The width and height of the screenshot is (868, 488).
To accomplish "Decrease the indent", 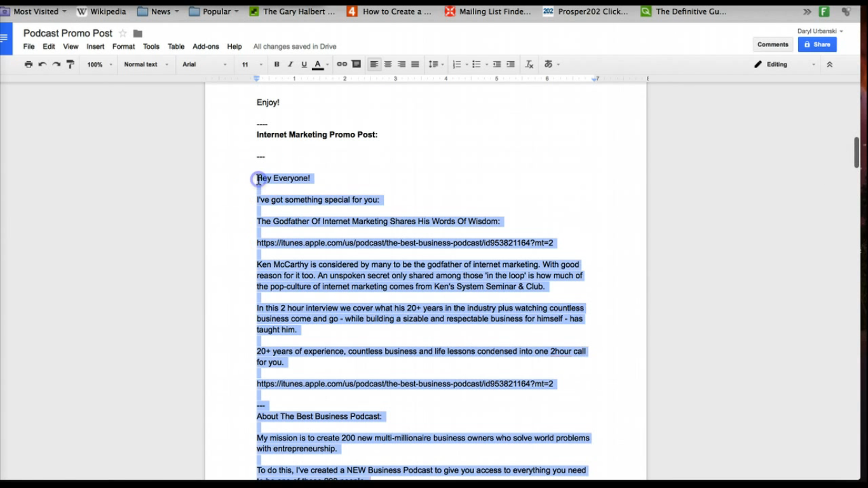I will [x=497, y=64].
